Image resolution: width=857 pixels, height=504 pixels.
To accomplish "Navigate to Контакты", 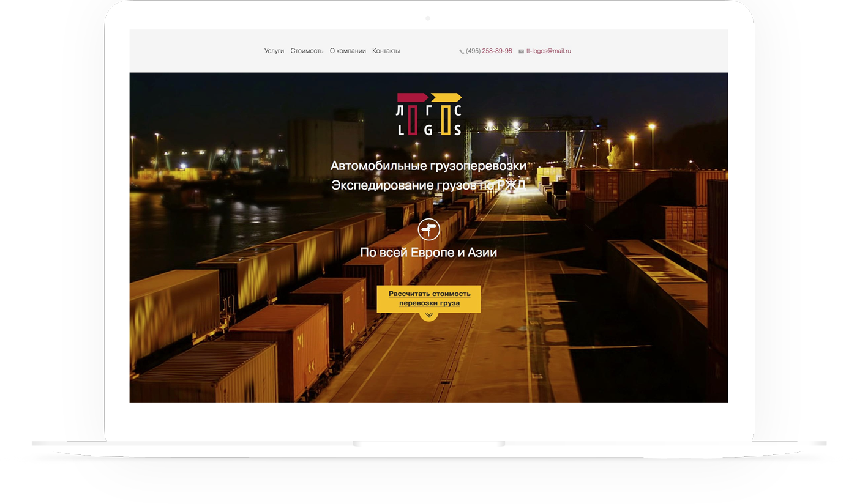I will [386, 51].
